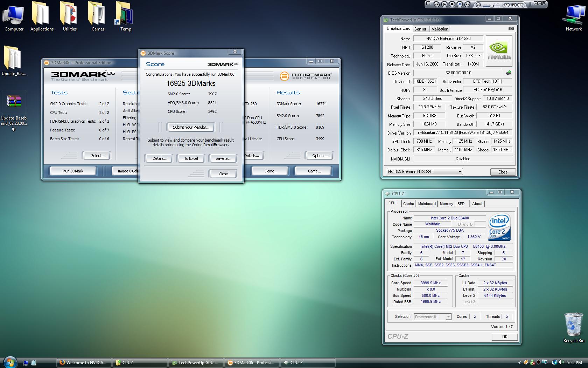Switch to the Sensors tab in GPU-Z

tap(421, 29)
